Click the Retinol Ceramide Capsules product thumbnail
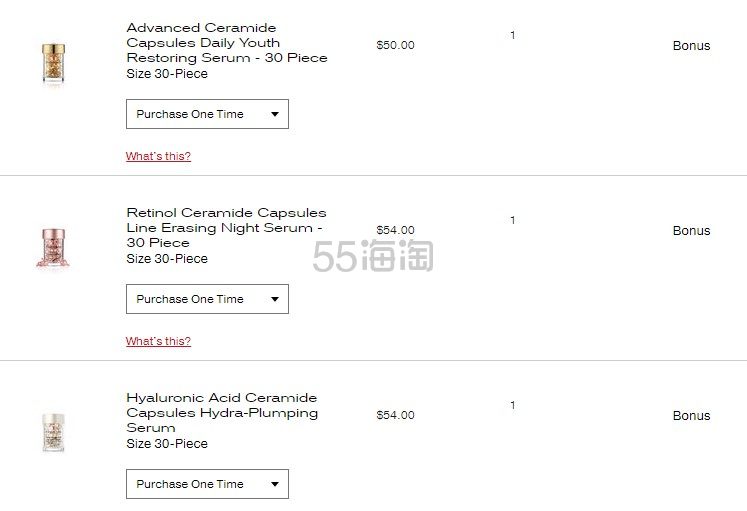This screenshot has width=747, height=511. click(x=48, y=247)
